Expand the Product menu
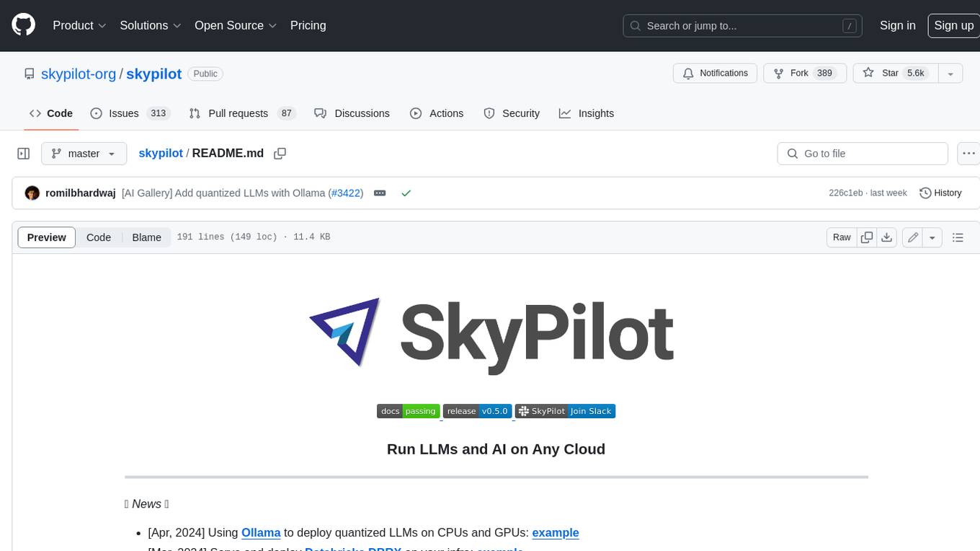 pos(79,25)
